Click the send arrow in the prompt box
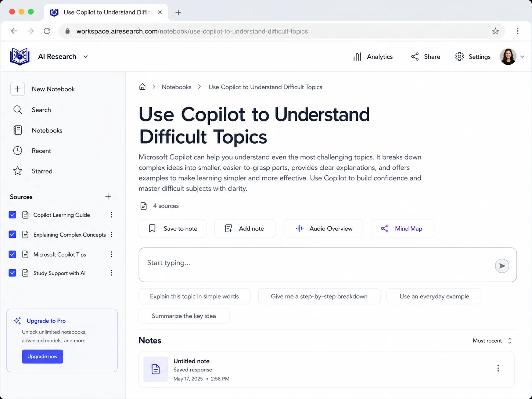 click(x=502, y=266)
